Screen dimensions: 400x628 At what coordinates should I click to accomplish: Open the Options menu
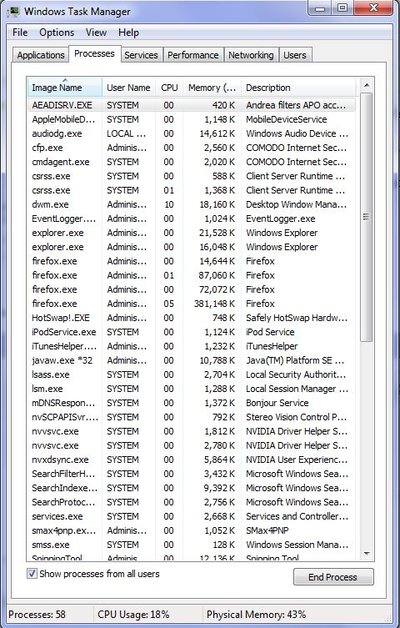(x=56, y=32)
